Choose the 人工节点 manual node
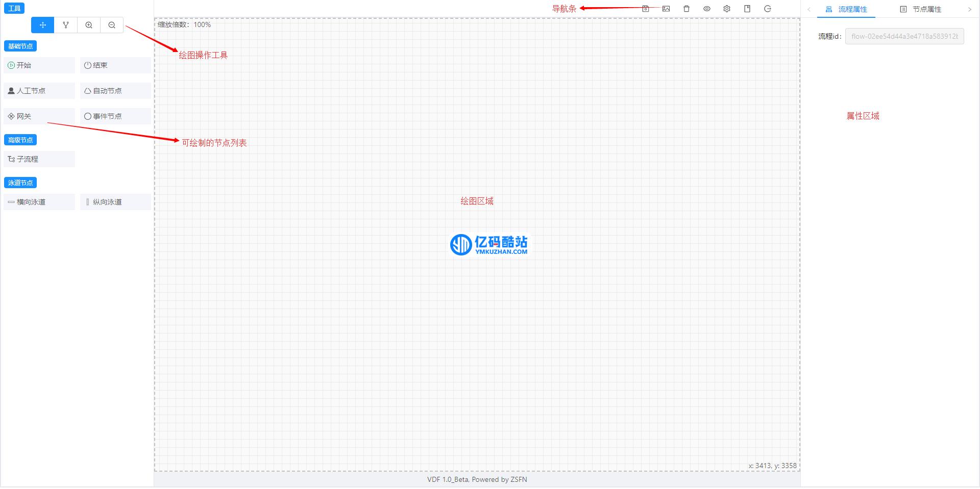Viewport: 980px width, 489px height. 39,91
